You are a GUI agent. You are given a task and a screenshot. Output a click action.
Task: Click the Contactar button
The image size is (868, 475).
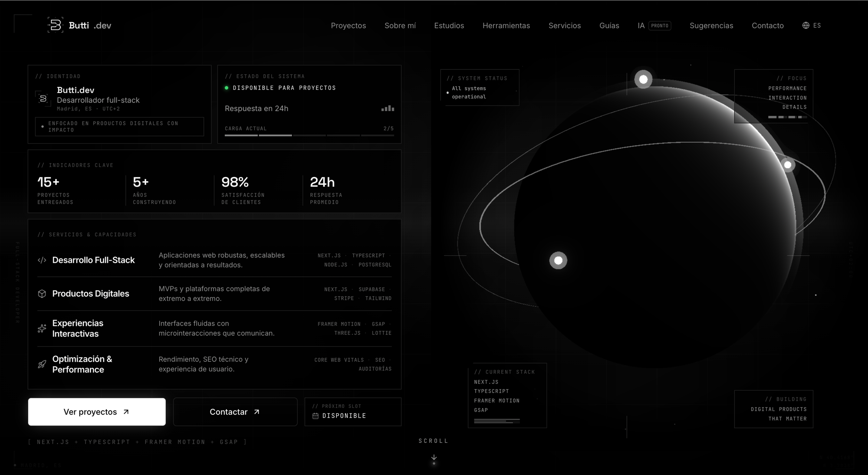pos(235,412)
